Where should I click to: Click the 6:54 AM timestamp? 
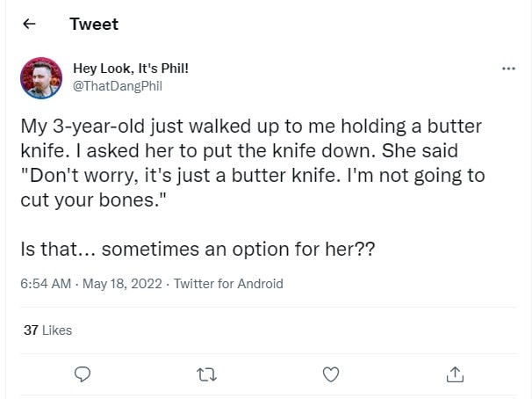click(45, 283)
